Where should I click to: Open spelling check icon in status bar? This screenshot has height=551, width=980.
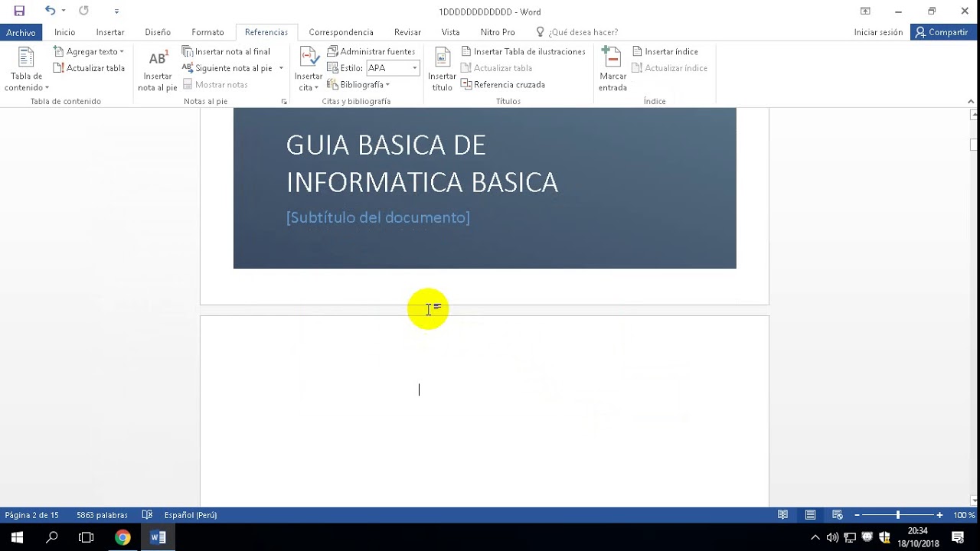click(147, 515)
